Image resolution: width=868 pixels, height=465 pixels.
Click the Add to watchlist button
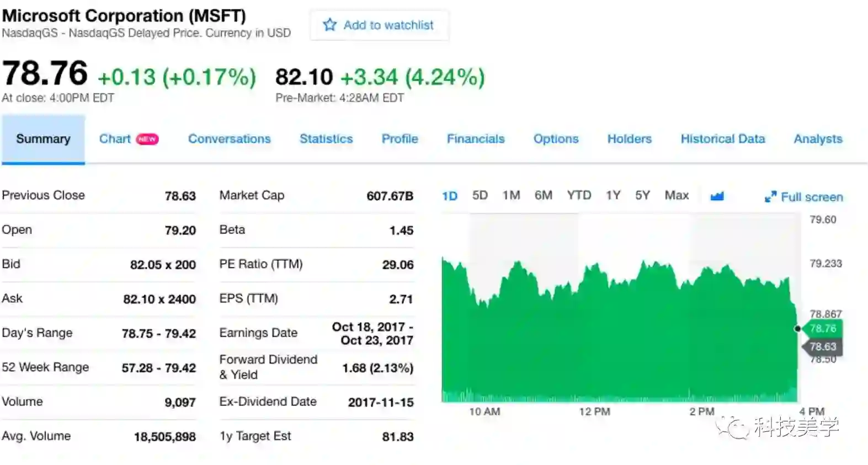tap(379, 25)
